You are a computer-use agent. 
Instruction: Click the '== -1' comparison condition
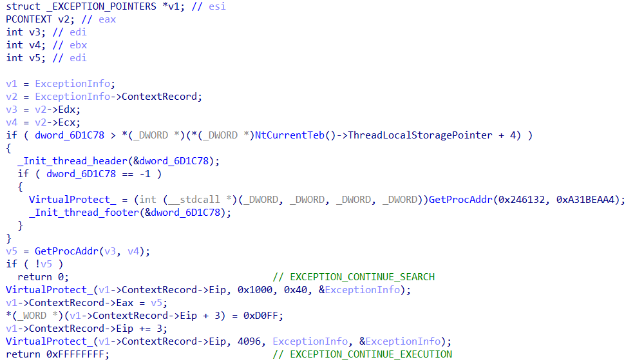click(x=137, y=174)
